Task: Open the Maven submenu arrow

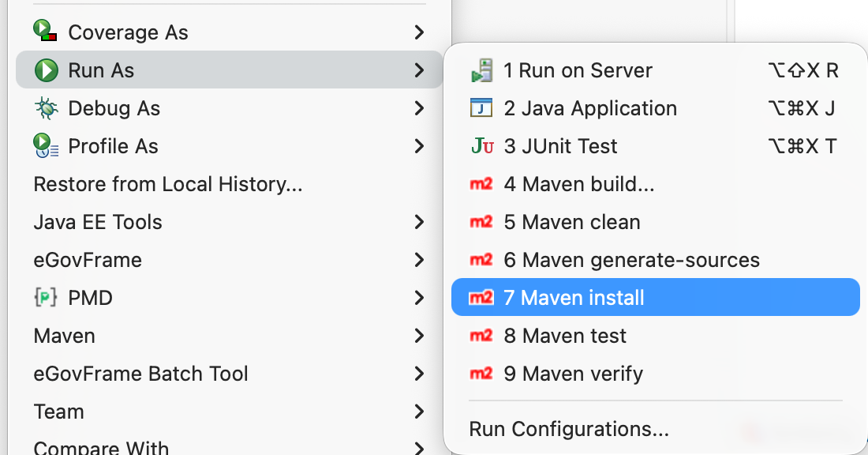Action: point(419,336)
